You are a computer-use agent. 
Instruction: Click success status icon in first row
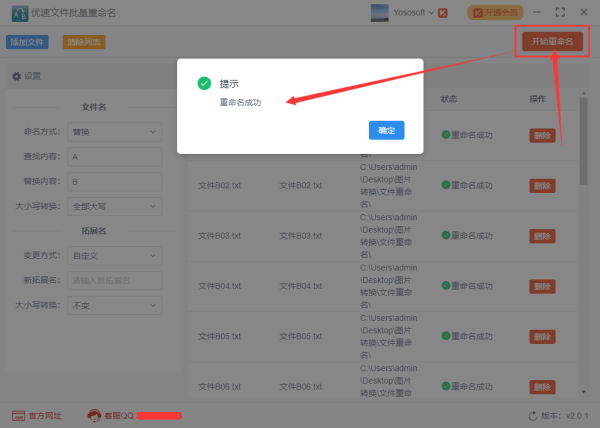point(446,134)
